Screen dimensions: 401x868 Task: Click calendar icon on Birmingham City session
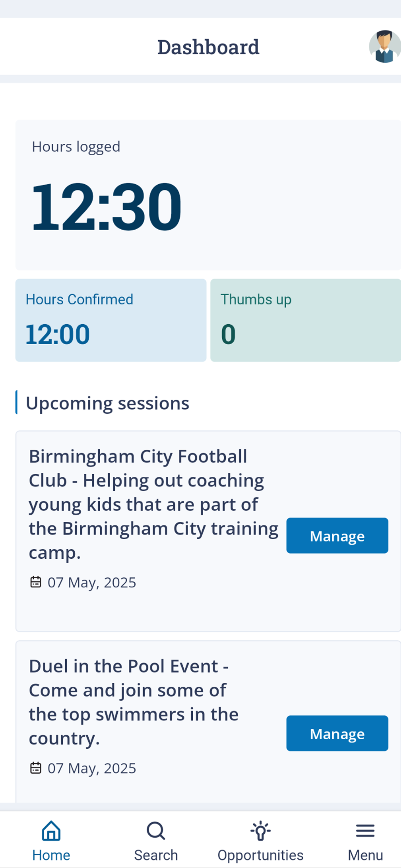pos(36,582)
